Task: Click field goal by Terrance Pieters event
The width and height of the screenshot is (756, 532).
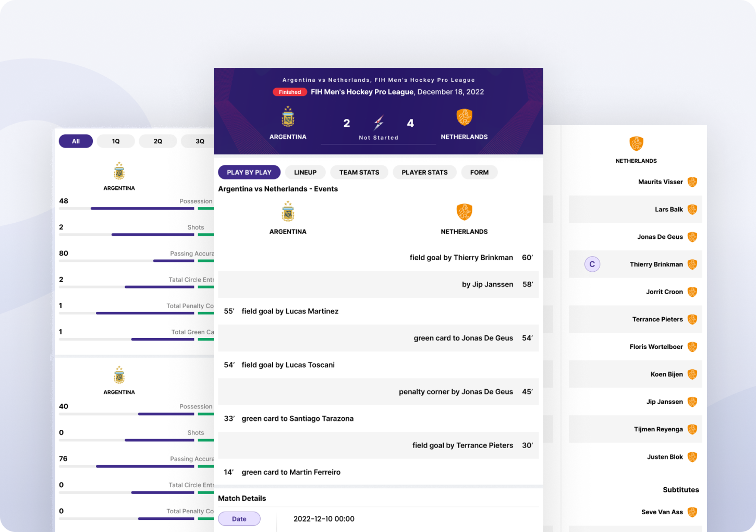Action: 379,445
